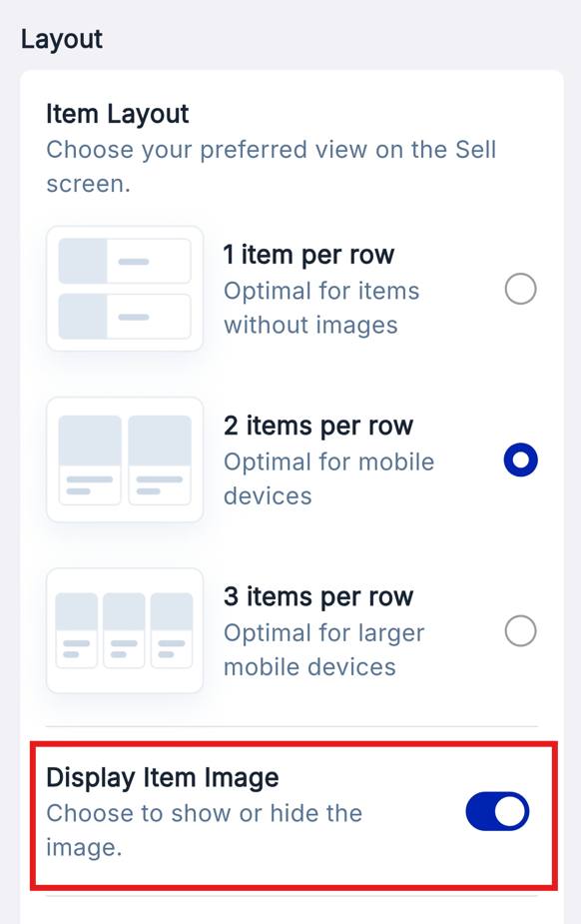
Task: Click "Choose to show or hide the image" text
Action: coord(205,830)
